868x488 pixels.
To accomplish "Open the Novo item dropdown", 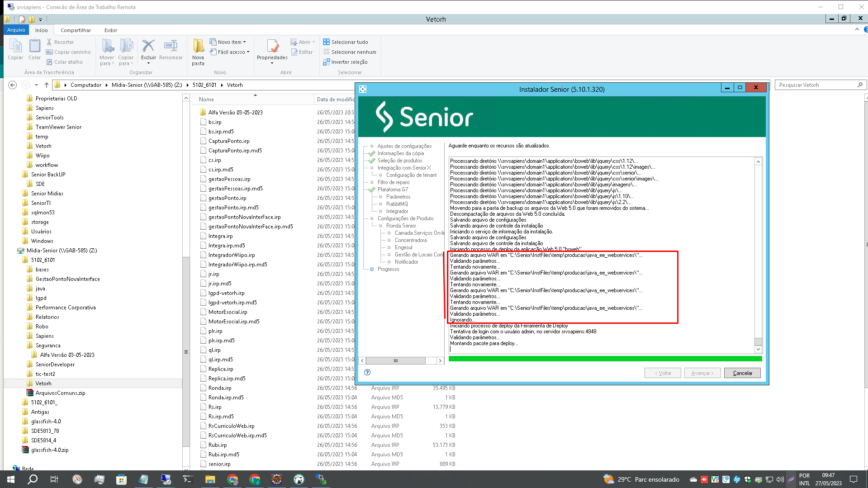I will 228,42.
